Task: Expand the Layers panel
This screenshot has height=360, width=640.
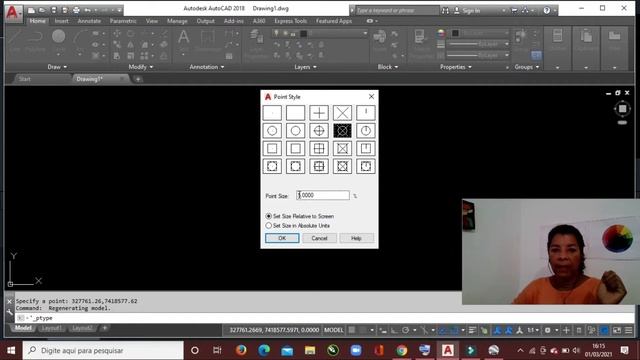Action: click(305, 67)
